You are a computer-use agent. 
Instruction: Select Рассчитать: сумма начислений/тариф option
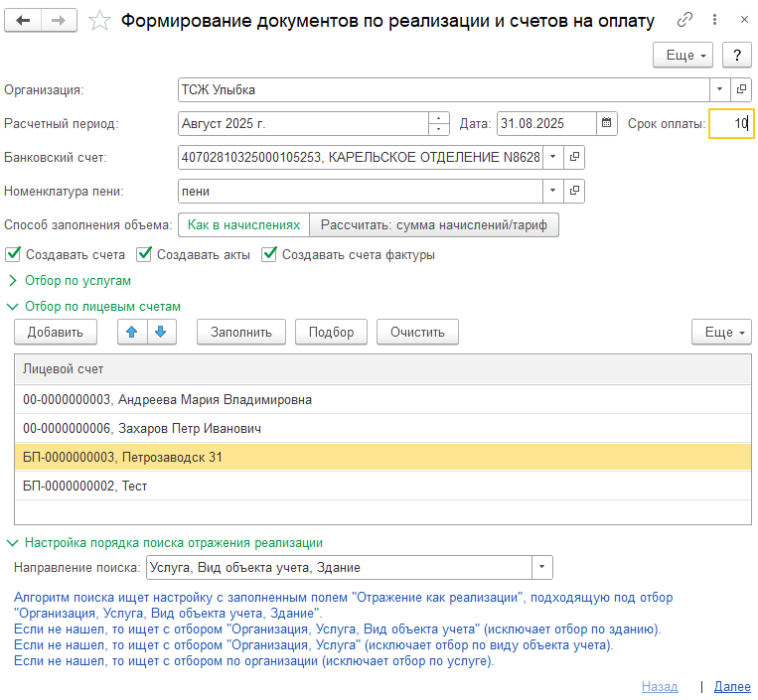433,225
